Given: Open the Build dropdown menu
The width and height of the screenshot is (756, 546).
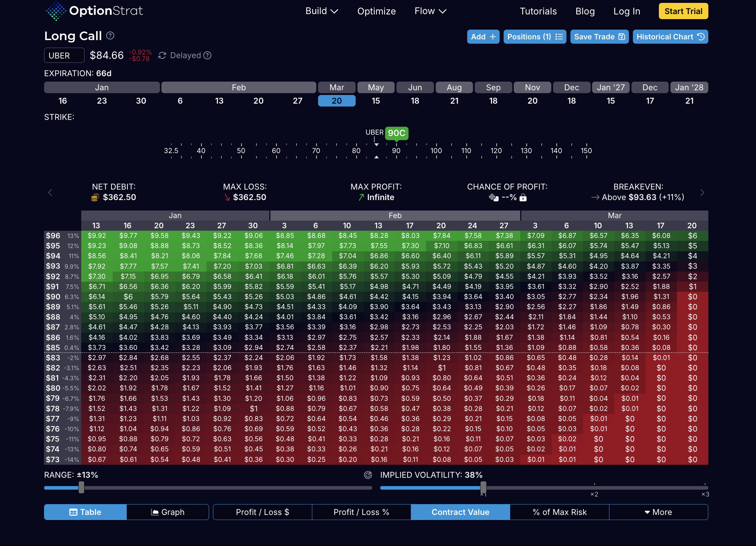Looking at the screenshot, I should [x=321, y=11].
